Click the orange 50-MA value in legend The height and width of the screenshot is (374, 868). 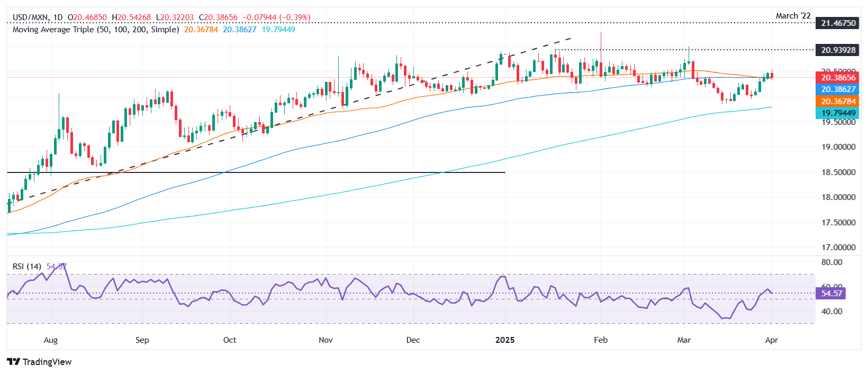tap(201, 30)
